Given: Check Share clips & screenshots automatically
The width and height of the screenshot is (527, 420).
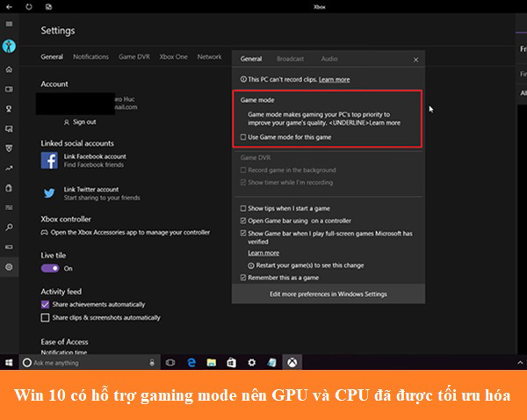Looking at the screenshot, I should tap(46, 317).
